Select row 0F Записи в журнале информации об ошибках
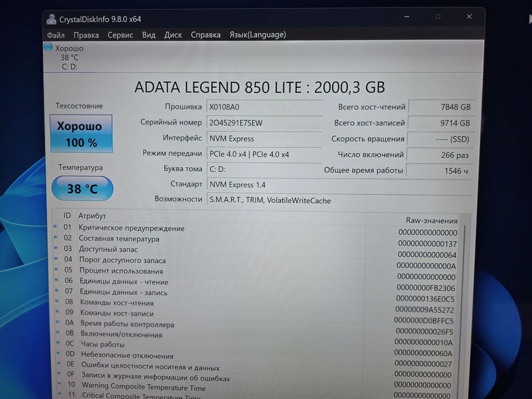This screenshot has height=399, width=532. (x=255, y=380)
